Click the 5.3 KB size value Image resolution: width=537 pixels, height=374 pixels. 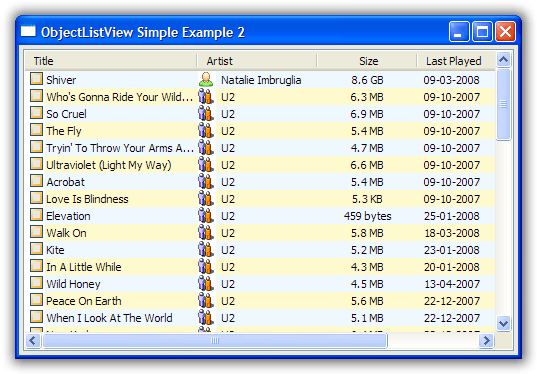[367, 199]
